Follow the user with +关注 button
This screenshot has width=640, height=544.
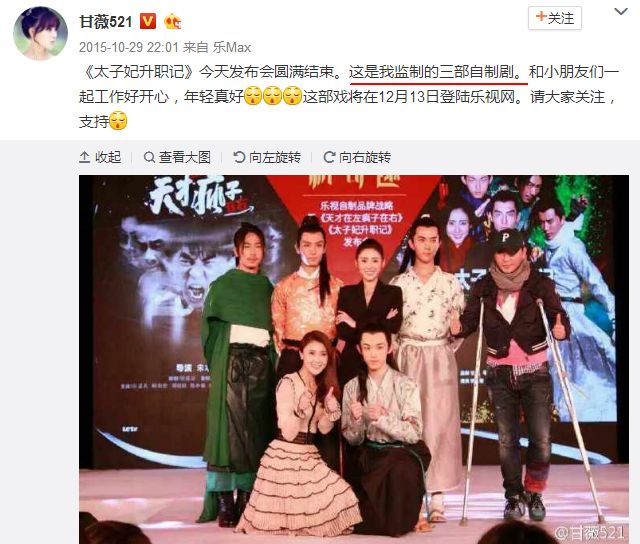coord(555,18)
